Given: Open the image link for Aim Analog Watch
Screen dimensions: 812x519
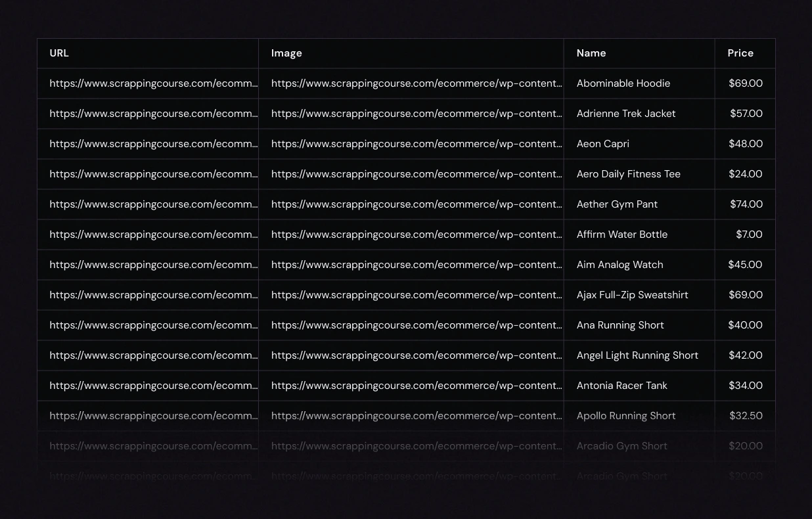Looking at the screenshot, I should pyautogui.click(x=417, y=265).
